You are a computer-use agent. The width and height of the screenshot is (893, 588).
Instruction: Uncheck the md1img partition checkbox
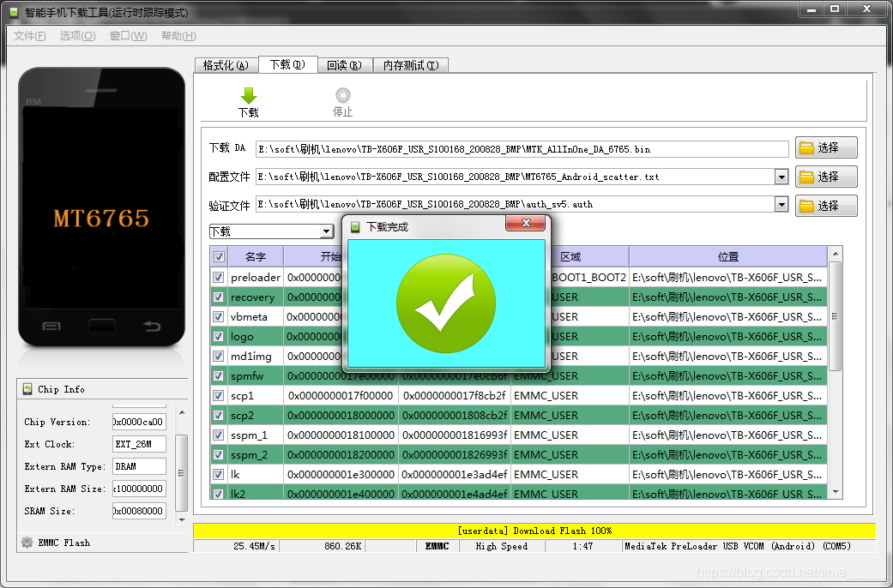218,356
